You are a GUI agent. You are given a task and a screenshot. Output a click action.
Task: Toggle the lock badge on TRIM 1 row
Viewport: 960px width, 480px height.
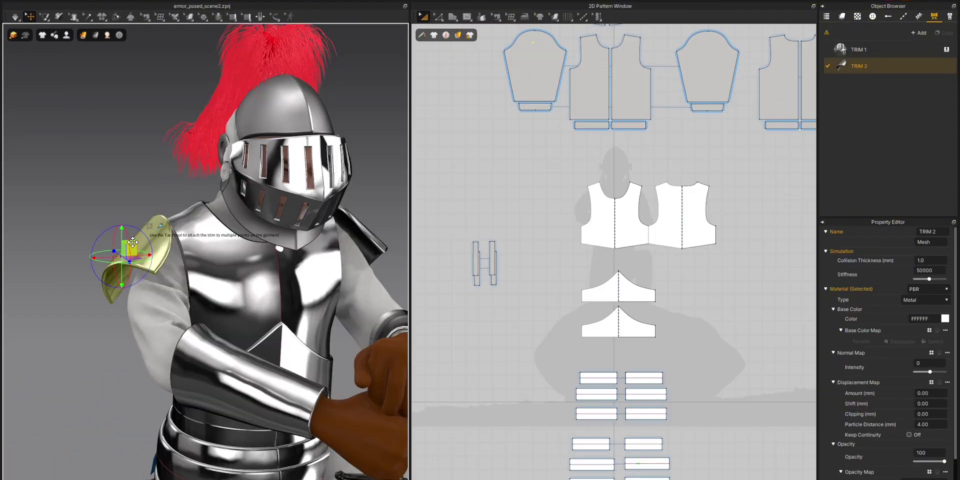(x=946, y=49)
